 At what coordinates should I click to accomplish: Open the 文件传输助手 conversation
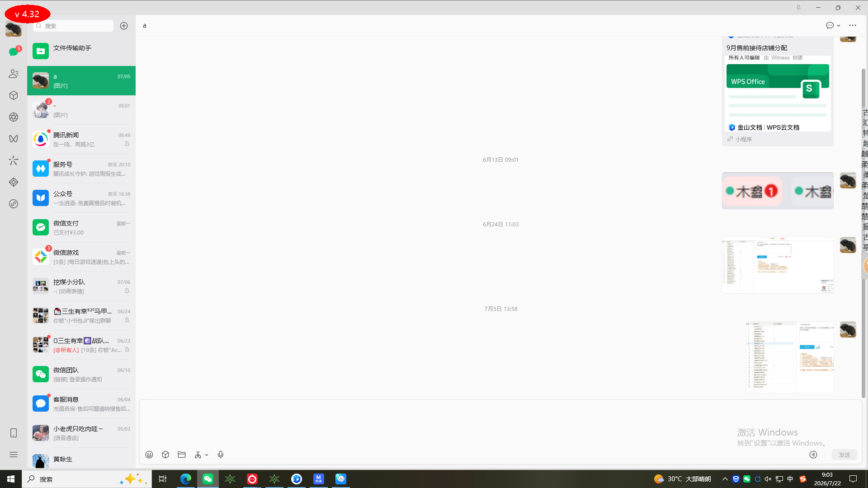[x=81, y=51]
